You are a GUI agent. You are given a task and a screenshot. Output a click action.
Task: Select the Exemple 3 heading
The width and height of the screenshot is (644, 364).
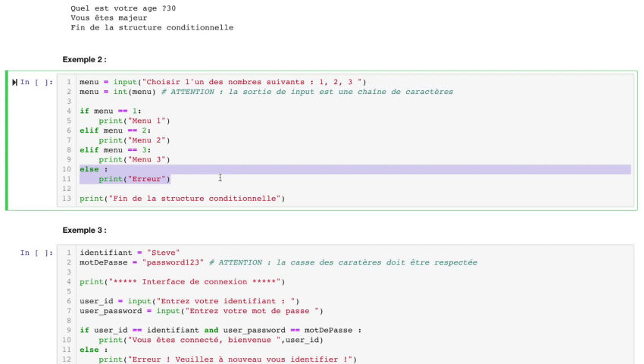click(x=84, y=230)
